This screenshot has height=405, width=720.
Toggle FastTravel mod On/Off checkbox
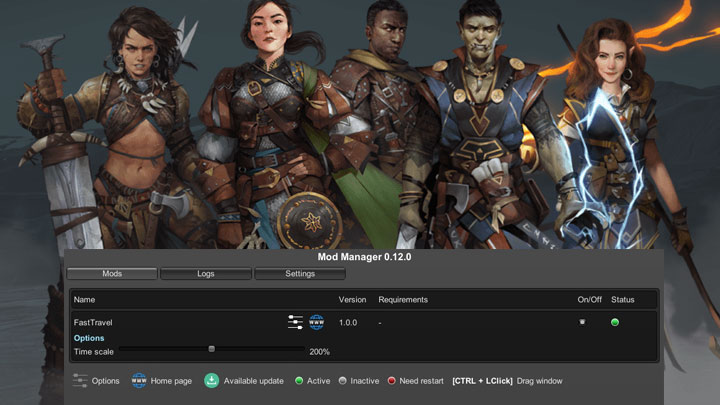point(582,322)
